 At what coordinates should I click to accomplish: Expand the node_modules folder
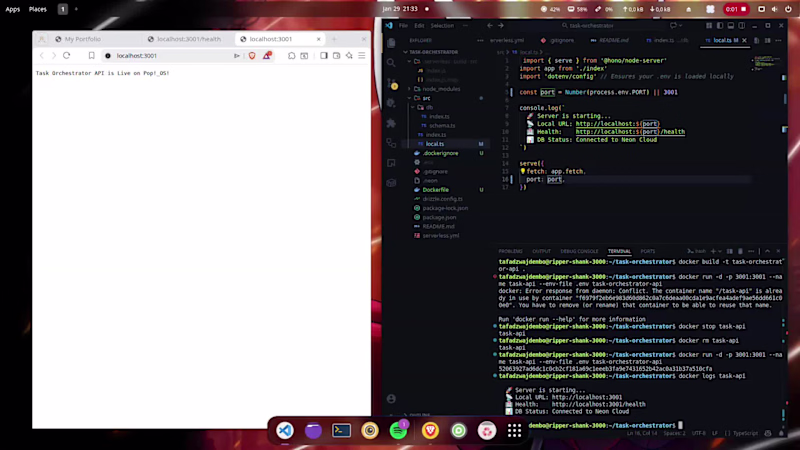click(x=410, y=89)
